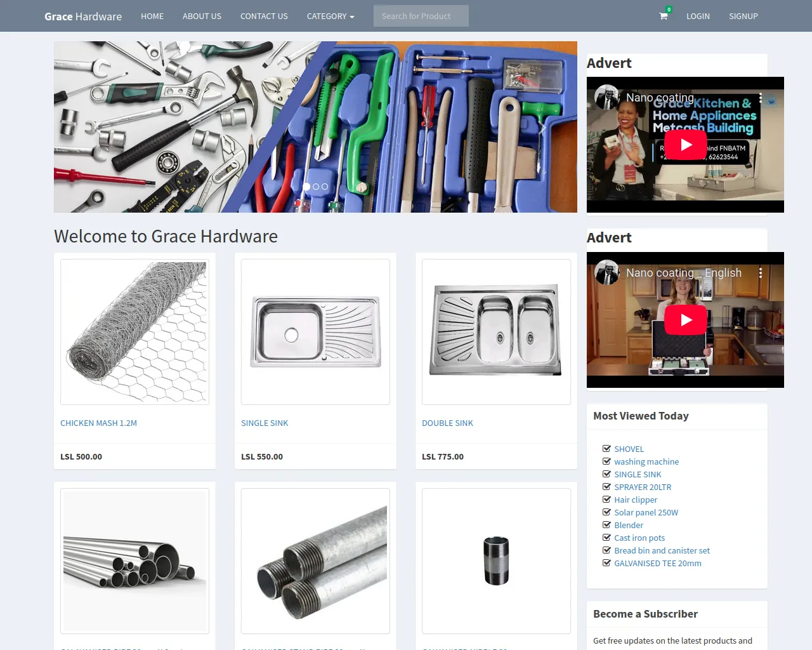Click the Most Viewed Today heading
Viewport: 812px width, 650px height.
(641, 416)
